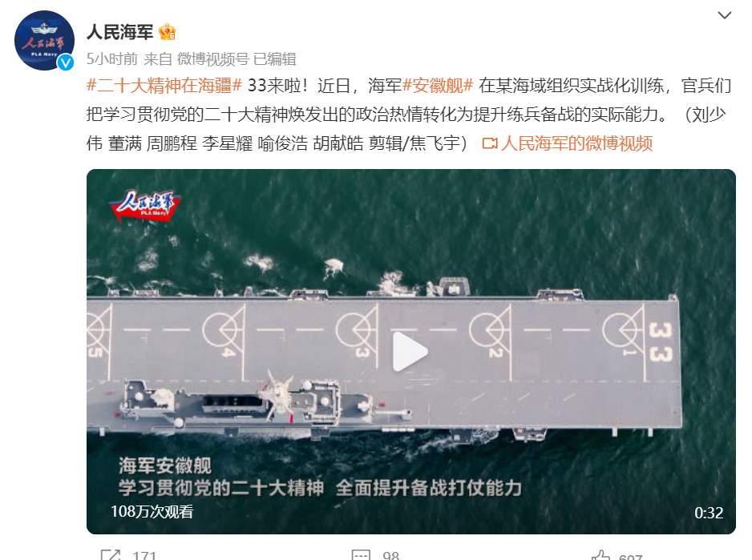The height and width of the screenshot is (560, 752).
Task: Open the #二十大精神在海疆# hashtag
Action: 164,86
